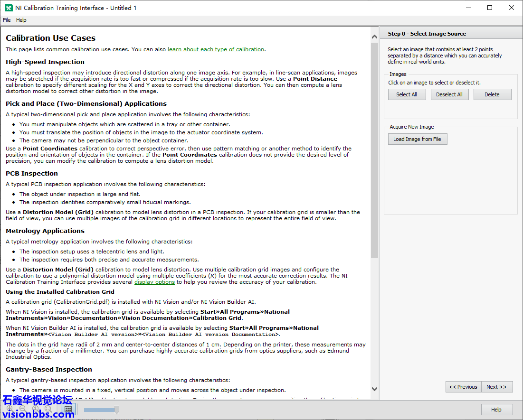
Task: Click the 'Click on an image to select or deselect it.' text
Action: (434, 83)
